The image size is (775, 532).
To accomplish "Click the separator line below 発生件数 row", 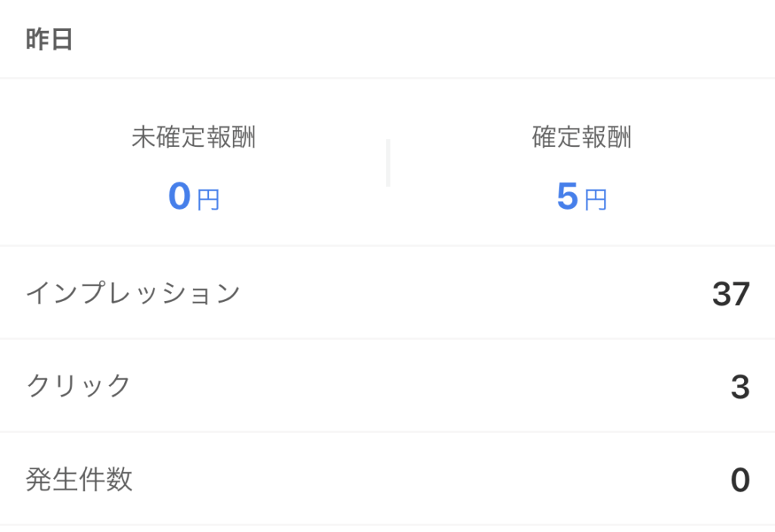I will pos(387,524).
